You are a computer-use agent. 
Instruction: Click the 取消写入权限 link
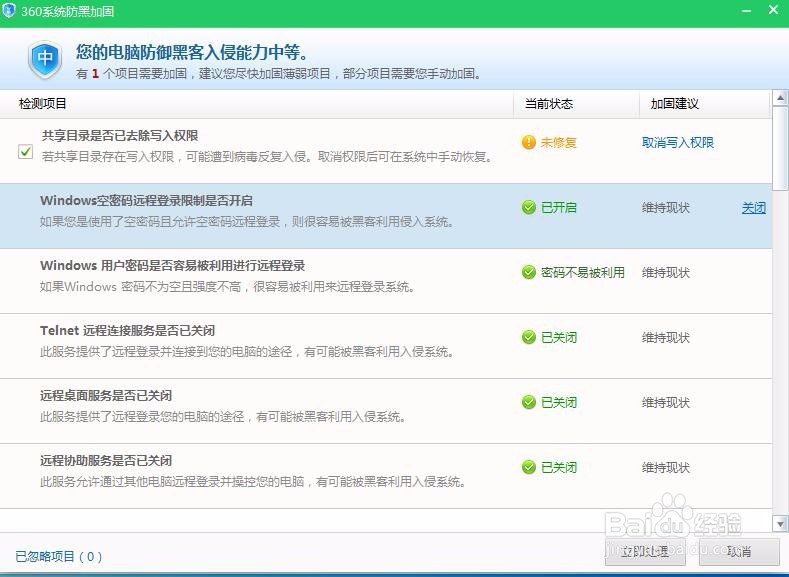[x=678, y=143]
